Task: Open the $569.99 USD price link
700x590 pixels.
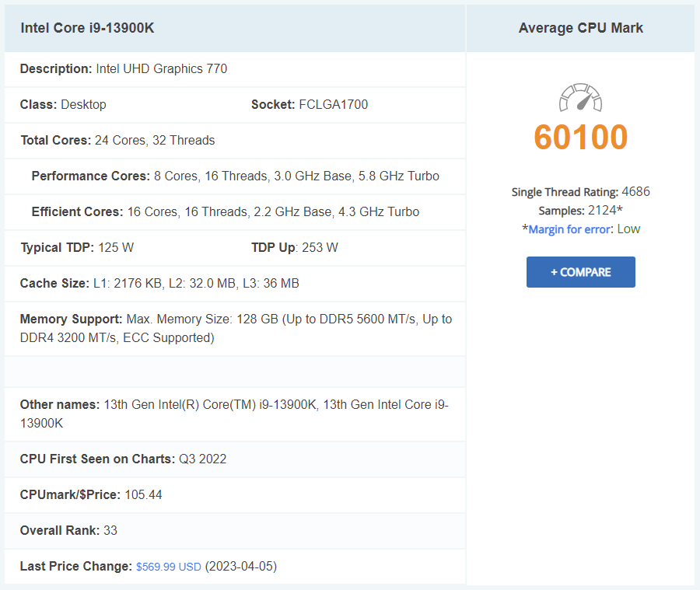Action: click(x=168, y=567)
